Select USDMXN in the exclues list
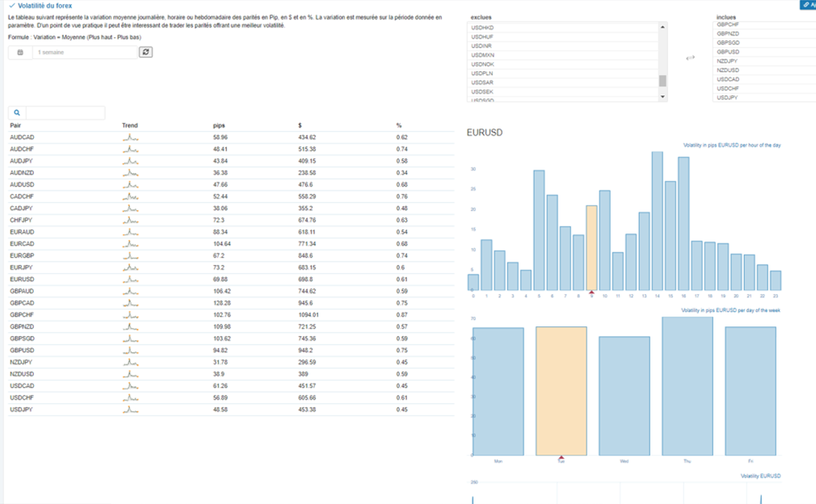The image size is (816, 504). 563,55
